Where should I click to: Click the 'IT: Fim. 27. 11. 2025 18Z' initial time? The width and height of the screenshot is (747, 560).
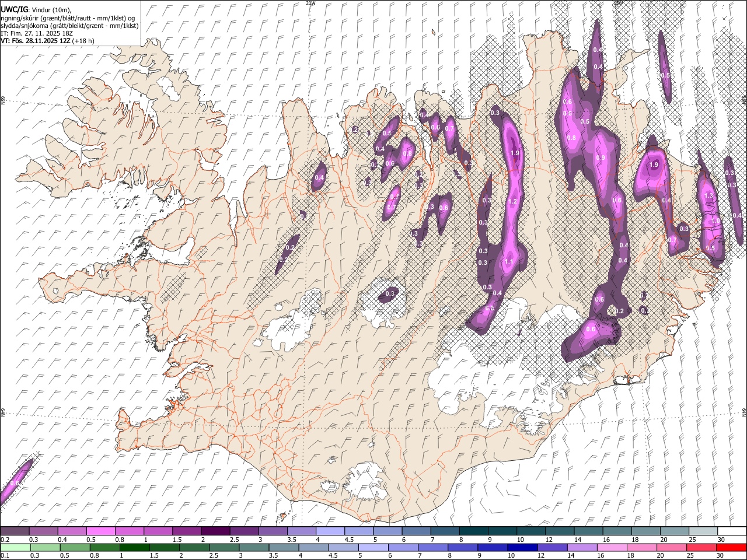coord(37,33)
